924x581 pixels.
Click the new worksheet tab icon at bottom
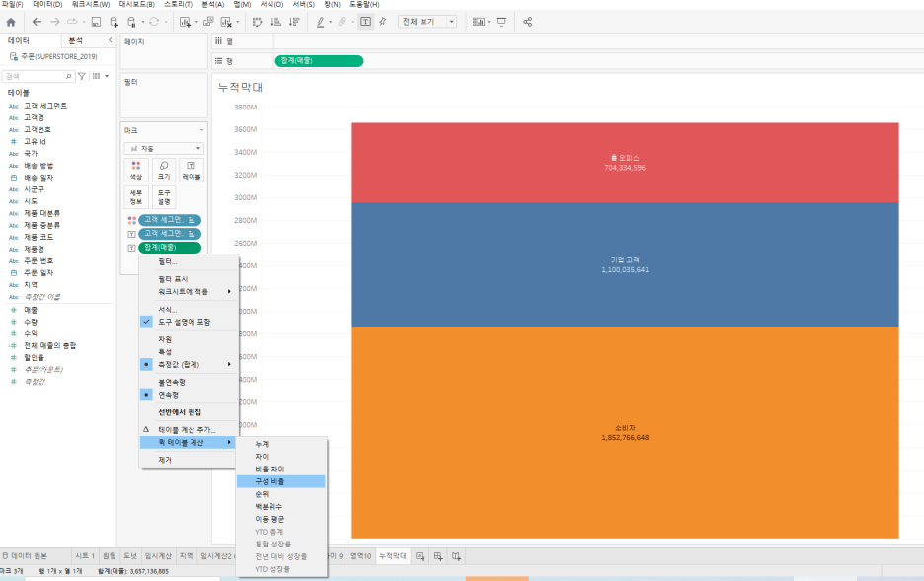click(420, 556)
